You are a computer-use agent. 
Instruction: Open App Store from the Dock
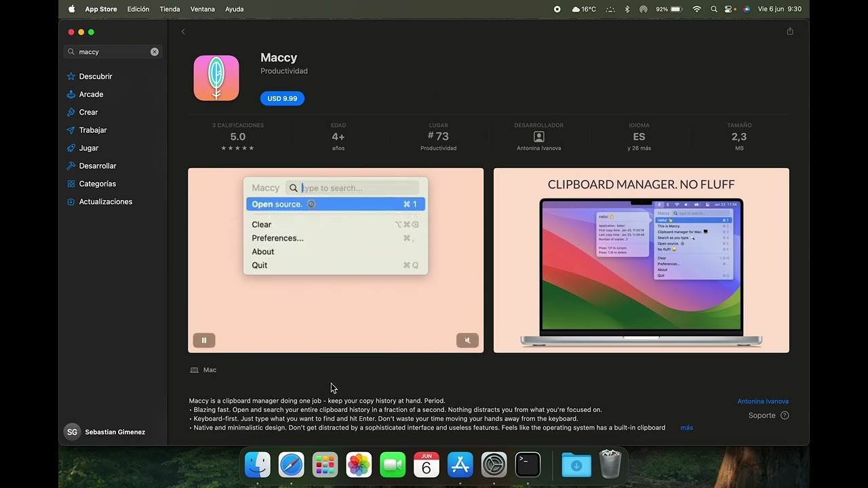460,465
